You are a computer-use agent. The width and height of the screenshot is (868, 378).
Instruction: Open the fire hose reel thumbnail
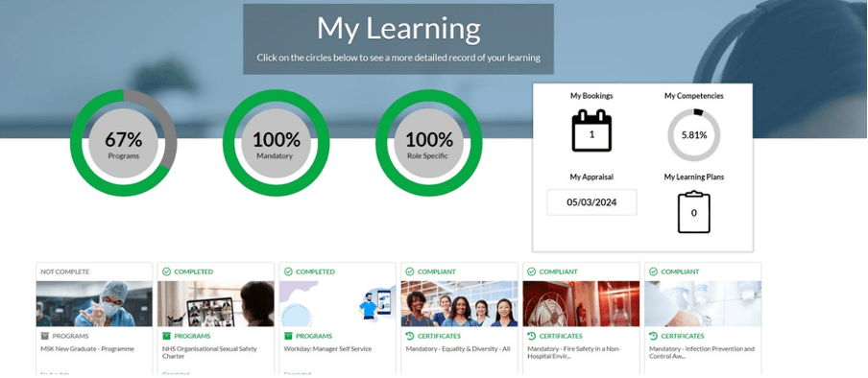581,303
